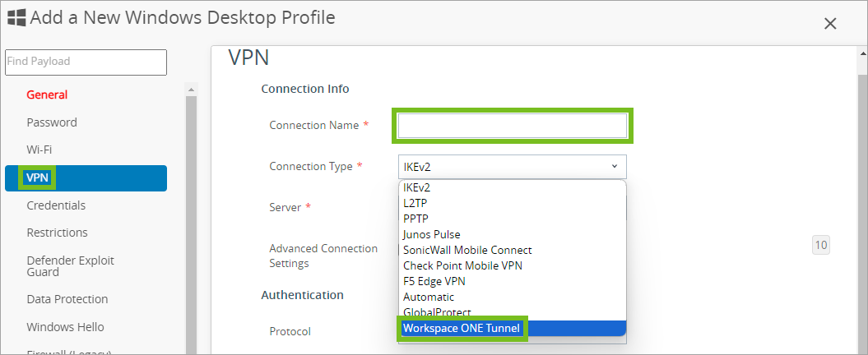Select Workspace ONE Tunnel option
The width and height of the screenshot is (868, 355).
512,328
